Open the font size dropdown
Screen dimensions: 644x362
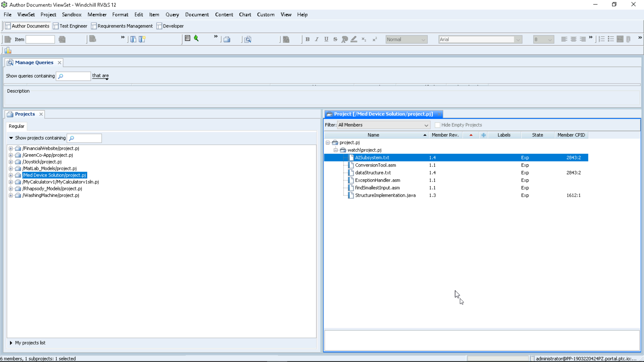543,40
